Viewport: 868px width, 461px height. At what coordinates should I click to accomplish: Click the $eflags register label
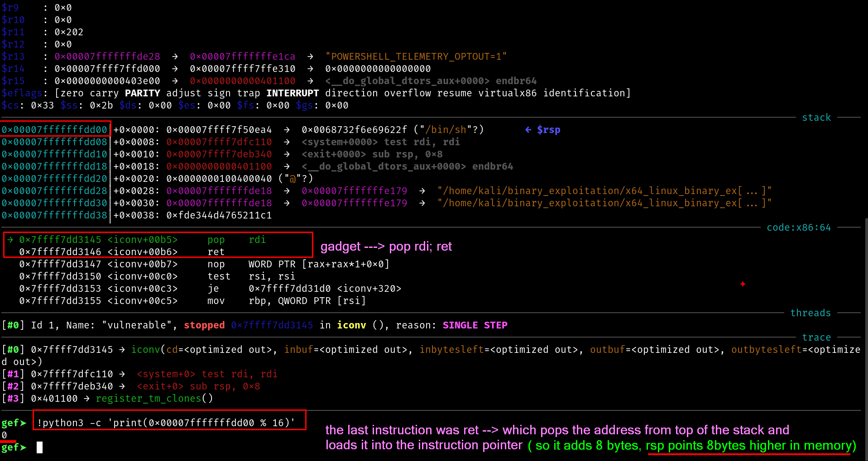click(x=22, y=93)
